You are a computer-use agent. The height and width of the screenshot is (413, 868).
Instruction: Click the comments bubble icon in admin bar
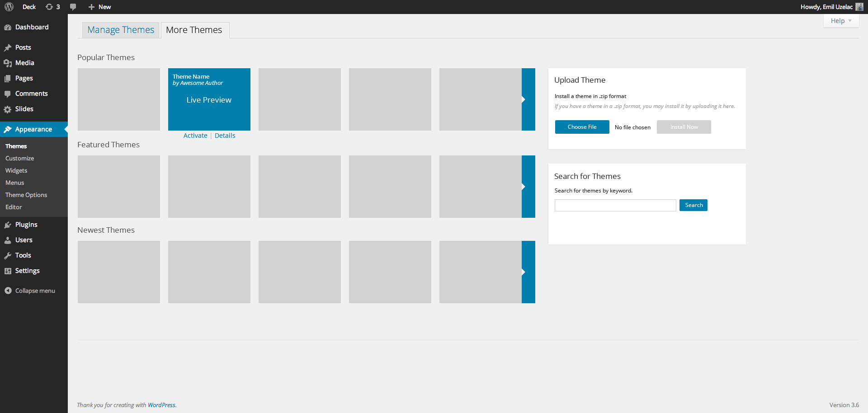pos(73,7)
